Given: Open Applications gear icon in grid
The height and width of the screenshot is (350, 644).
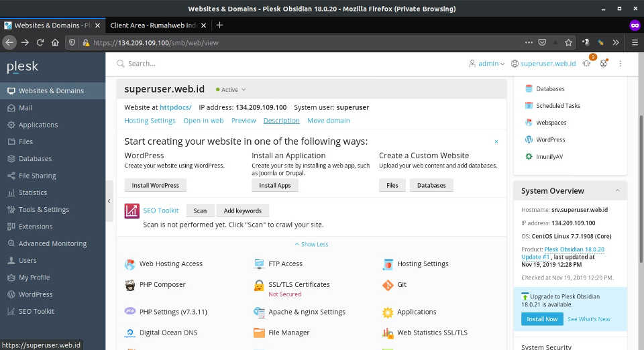Looking at the screenshot, I should [388, 312].
